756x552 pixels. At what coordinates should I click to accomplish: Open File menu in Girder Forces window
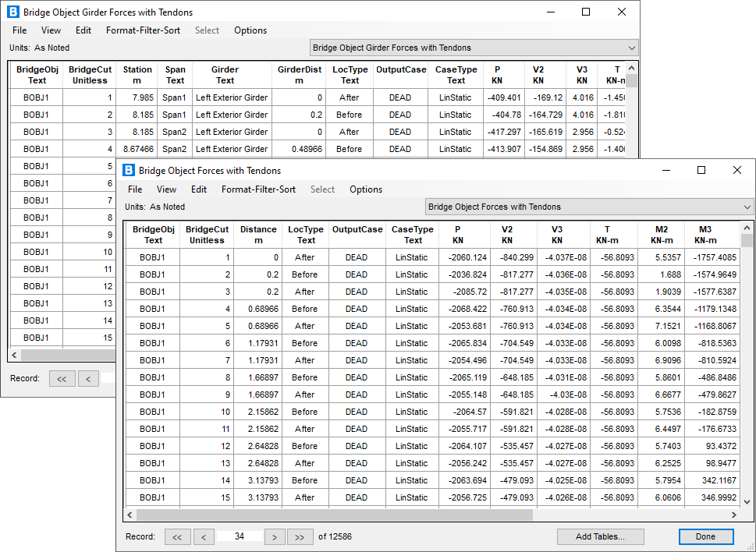20,30
